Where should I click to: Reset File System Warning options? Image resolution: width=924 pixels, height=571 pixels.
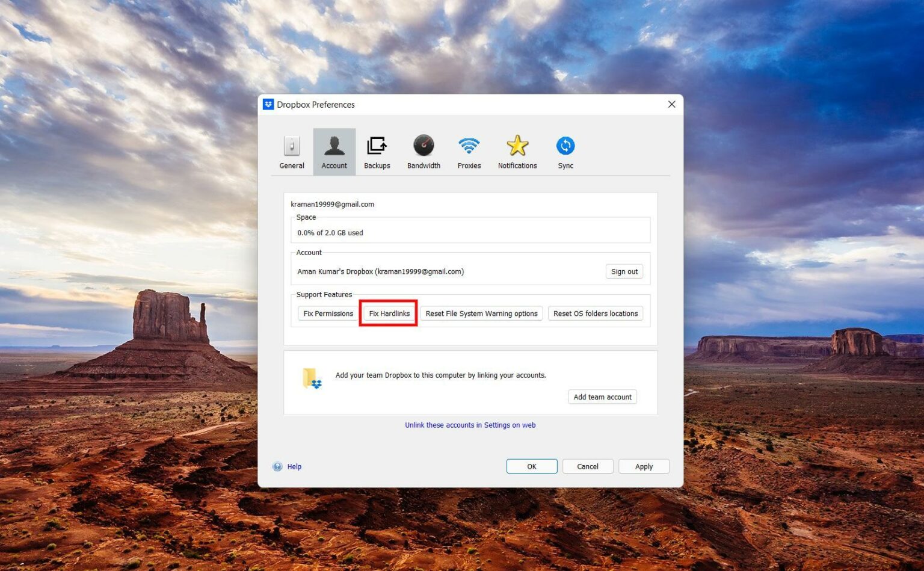pyautogui.click(x=481, y=313)
